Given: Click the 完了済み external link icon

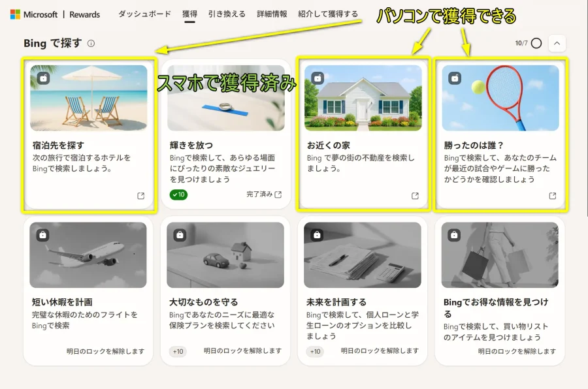Looking at the screenshot, I should pos(278,194).
